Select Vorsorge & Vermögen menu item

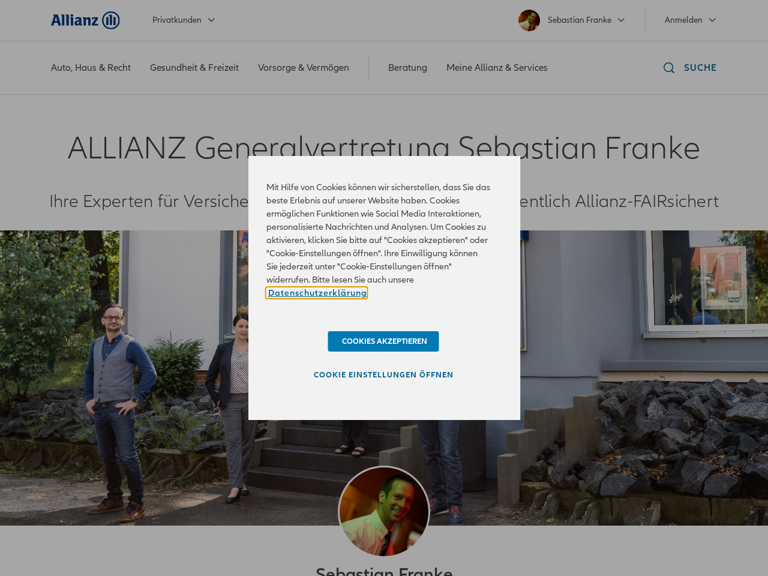[304, 68]
